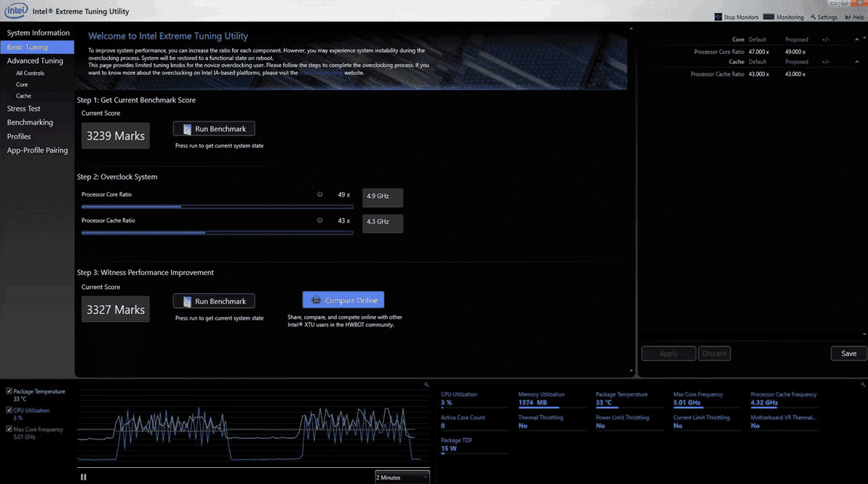Click the settings summary panel scroll-down arrow
Viewport: 868px width, 484px height.
point(864,335)
